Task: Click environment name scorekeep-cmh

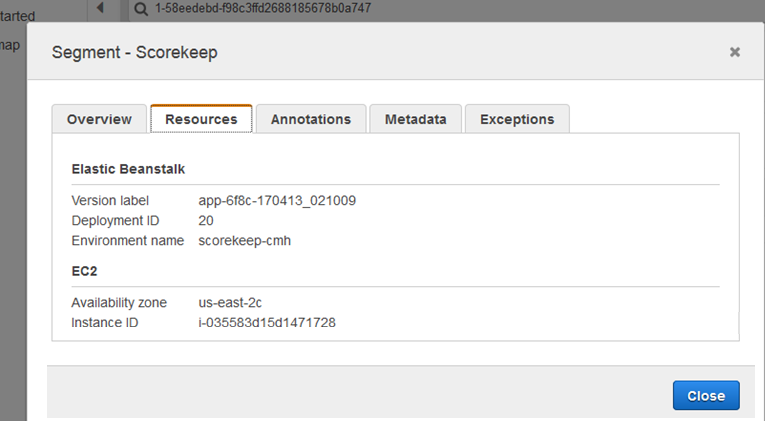Action: (247, 240)
